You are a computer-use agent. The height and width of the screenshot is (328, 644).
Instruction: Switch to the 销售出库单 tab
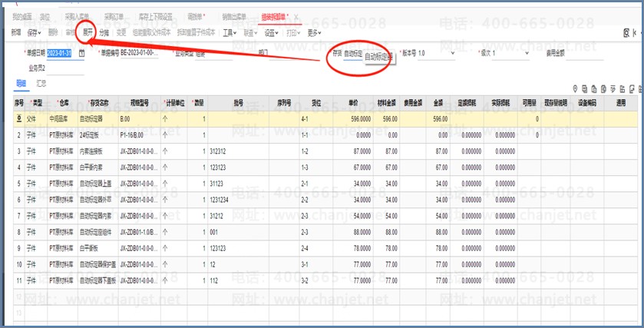tap(234, 17)
